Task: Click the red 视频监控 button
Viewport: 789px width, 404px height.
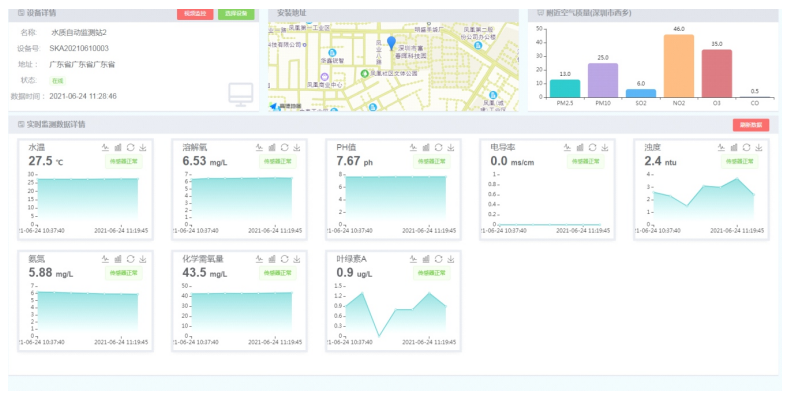Action: click(x=195, y=13)
